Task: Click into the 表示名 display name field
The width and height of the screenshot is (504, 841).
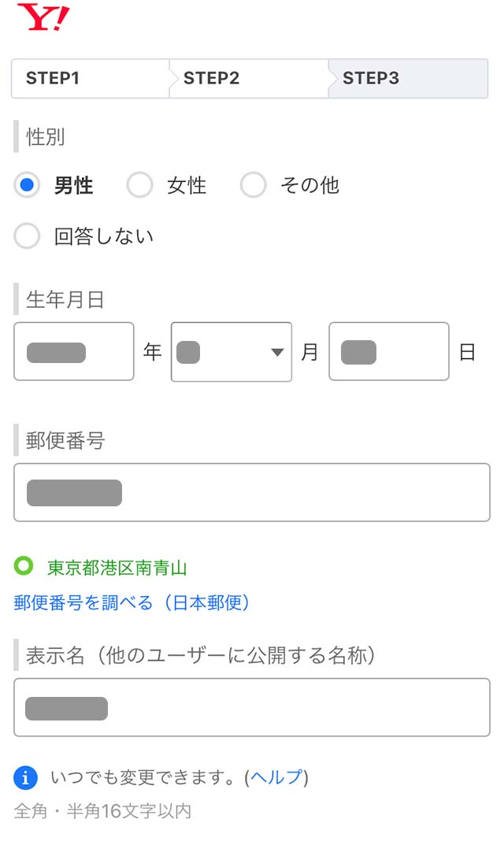Action: click(x=252, y=707)
